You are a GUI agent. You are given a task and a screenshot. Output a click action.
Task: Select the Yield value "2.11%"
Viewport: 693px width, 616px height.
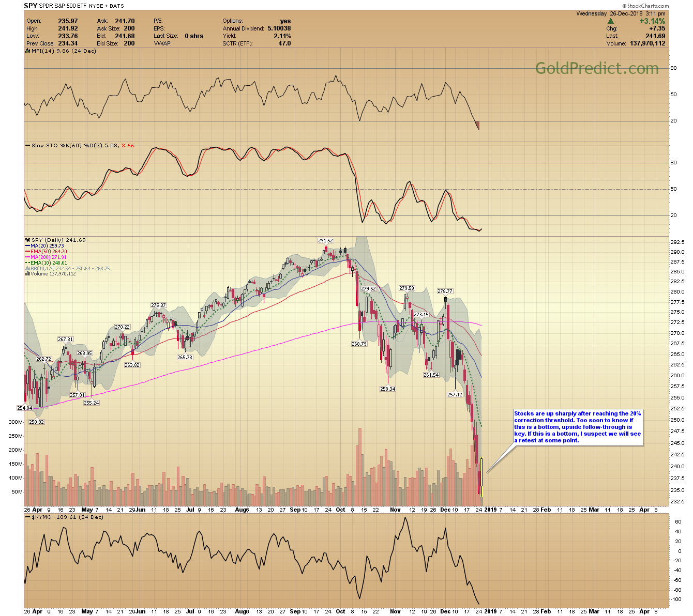click(x=282, y=36)
